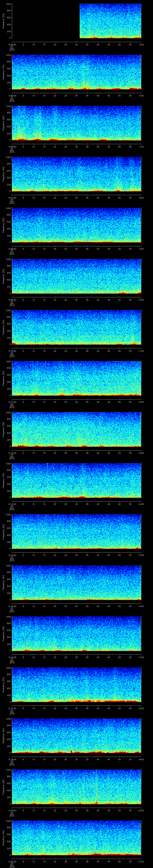This screenshot has width=153, height=868.
Task: Click the 11:00 end time label
Action: [141, 351]
